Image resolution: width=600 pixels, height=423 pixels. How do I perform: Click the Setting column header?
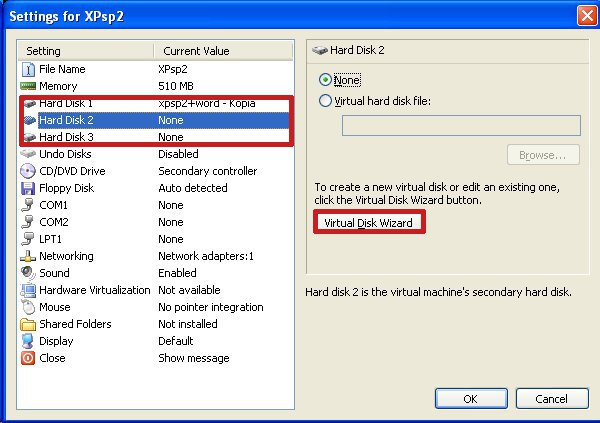point(86,51)
